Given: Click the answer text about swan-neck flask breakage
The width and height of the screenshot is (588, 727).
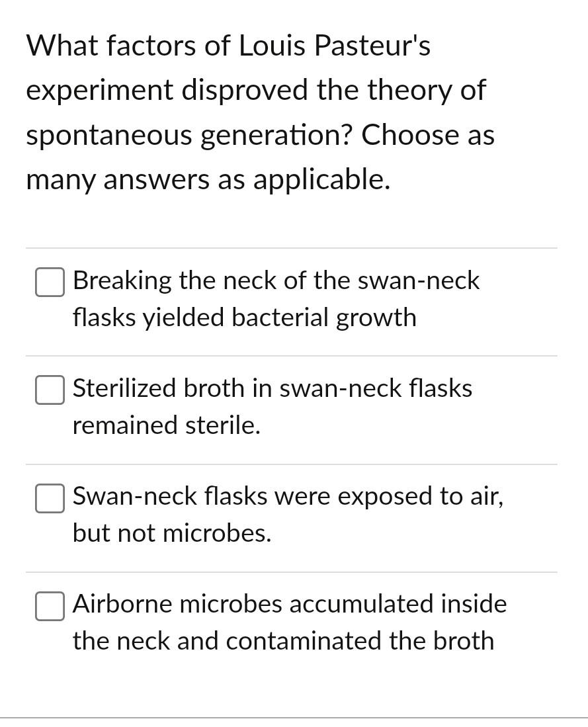Looking at the screenshot, I should [276, 298].
